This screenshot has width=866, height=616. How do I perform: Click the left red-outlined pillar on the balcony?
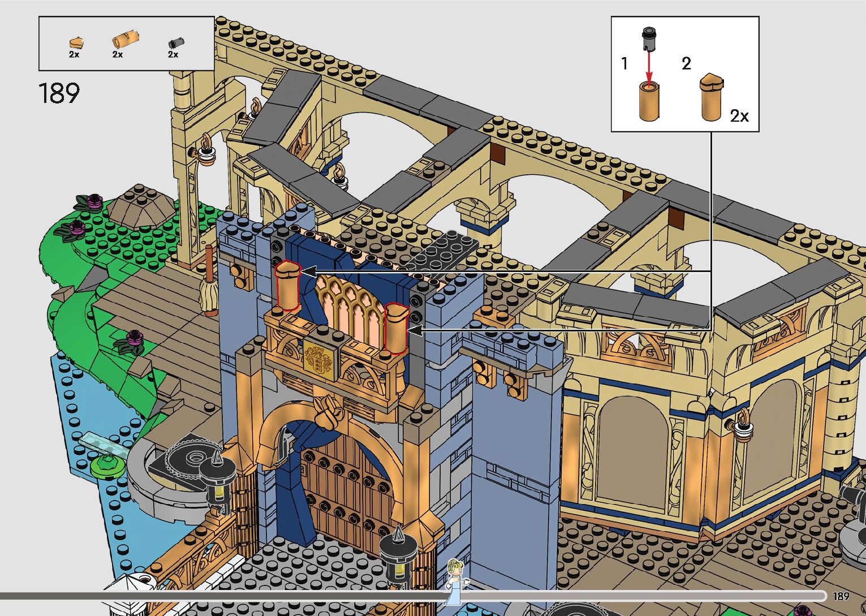288,287
